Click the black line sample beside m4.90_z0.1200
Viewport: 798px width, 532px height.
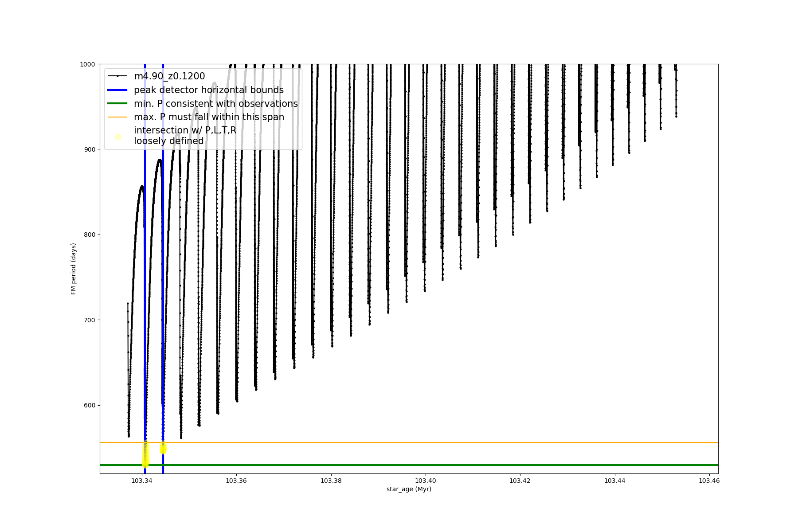tap(117, 76)
